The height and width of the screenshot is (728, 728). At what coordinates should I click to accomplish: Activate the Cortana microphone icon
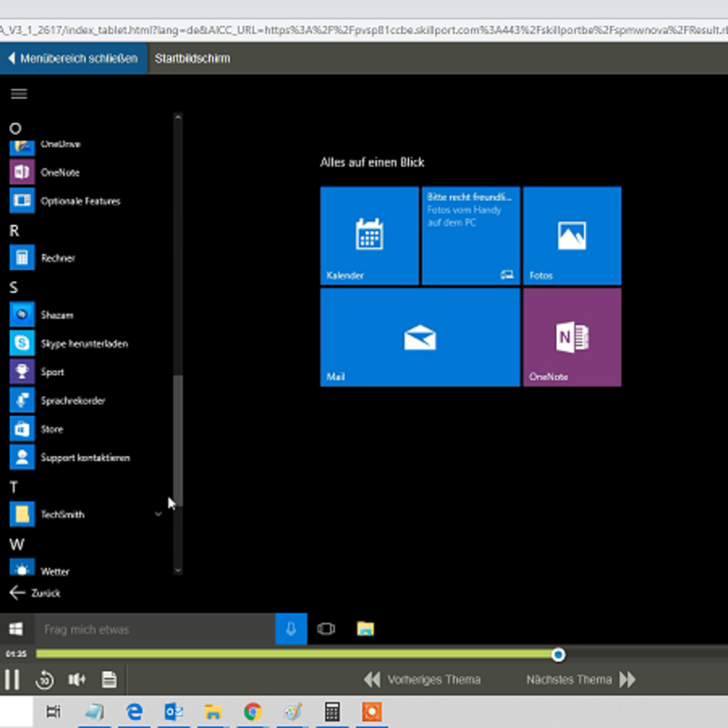[x=291, y=629]
